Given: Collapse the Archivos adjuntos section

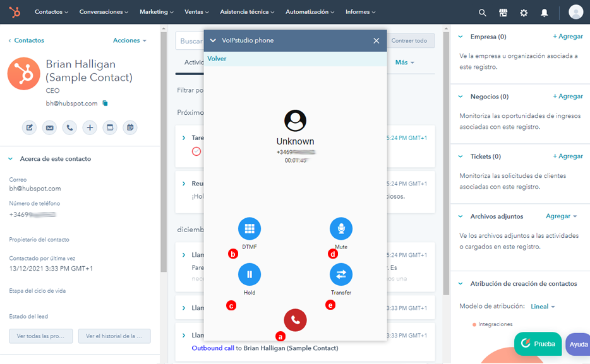Looking at the screenshot, I should pyautogui.click(x=460, y=216).
